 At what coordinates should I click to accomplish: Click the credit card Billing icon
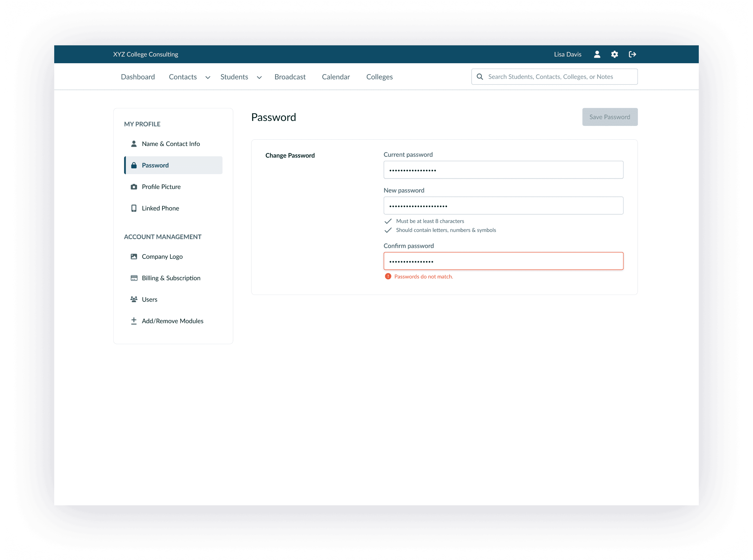(x=134, y=278)
